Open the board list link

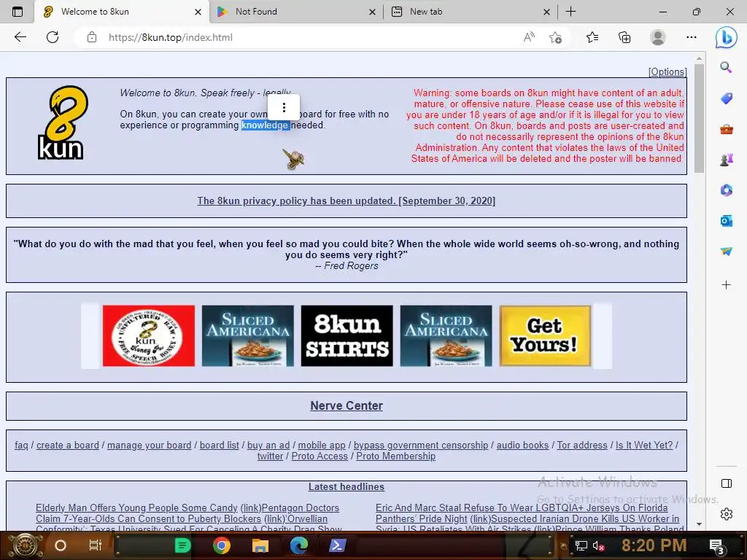point(219,446)
